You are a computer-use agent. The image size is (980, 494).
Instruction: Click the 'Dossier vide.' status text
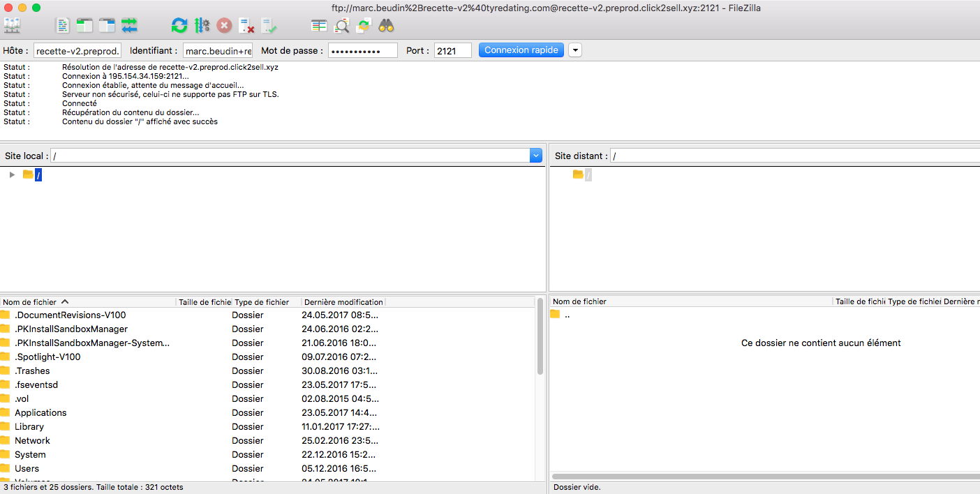coord(577,487)
